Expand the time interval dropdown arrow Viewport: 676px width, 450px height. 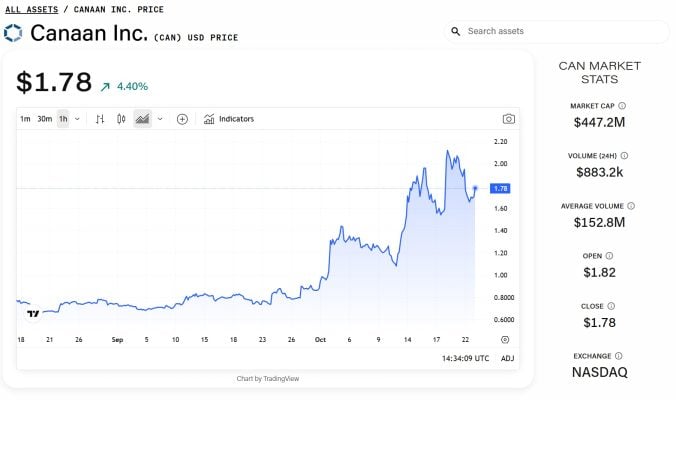click(x=77, y=119)
